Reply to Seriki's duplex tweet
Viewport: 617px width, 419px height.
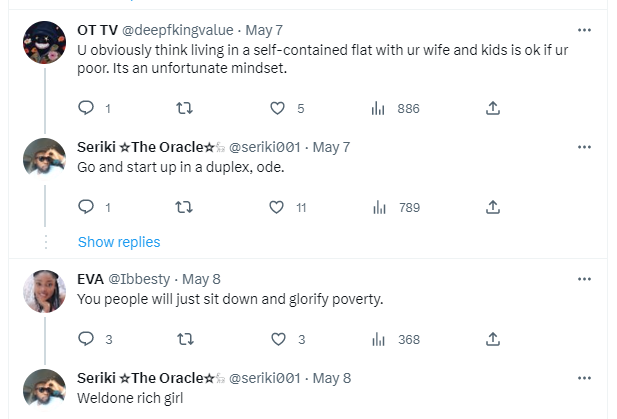click(86, 207)
